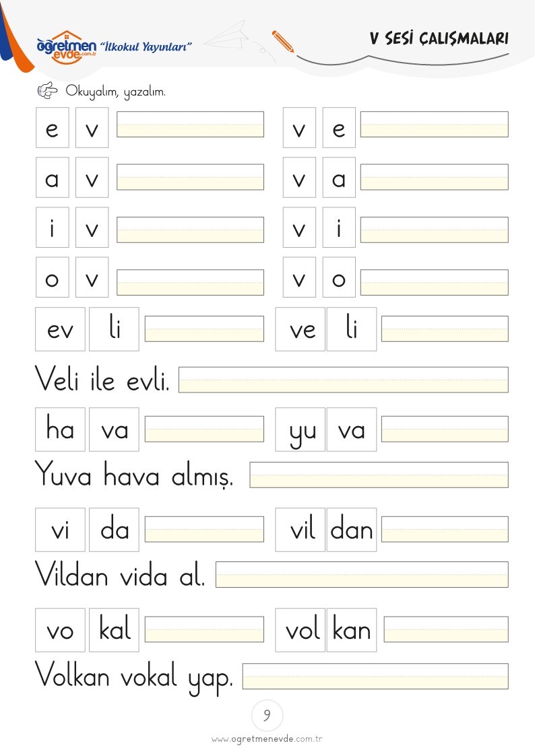The width and height of the screenshot is (535, 756).
Task: Click the paper airplane drawing
Action: (227, 35)
